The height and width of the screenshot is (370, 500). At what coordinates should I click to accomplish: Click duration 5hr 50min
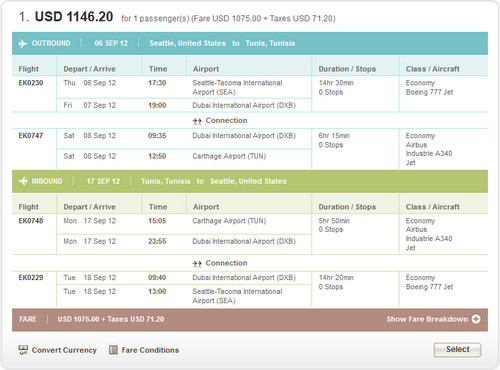tap(334, 221)
